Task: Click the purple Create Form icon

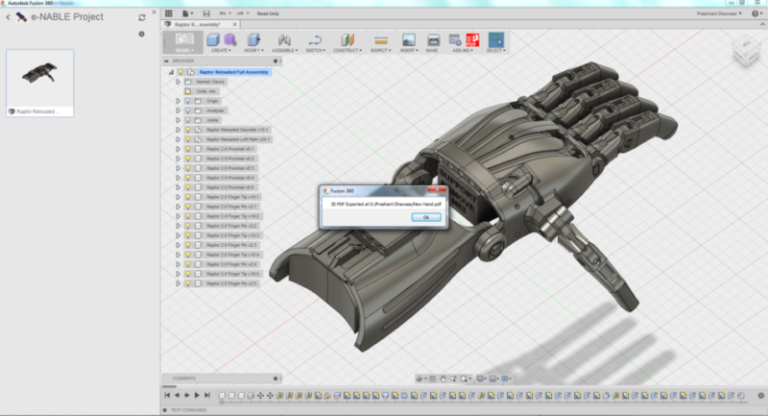Action: point(230,40)
